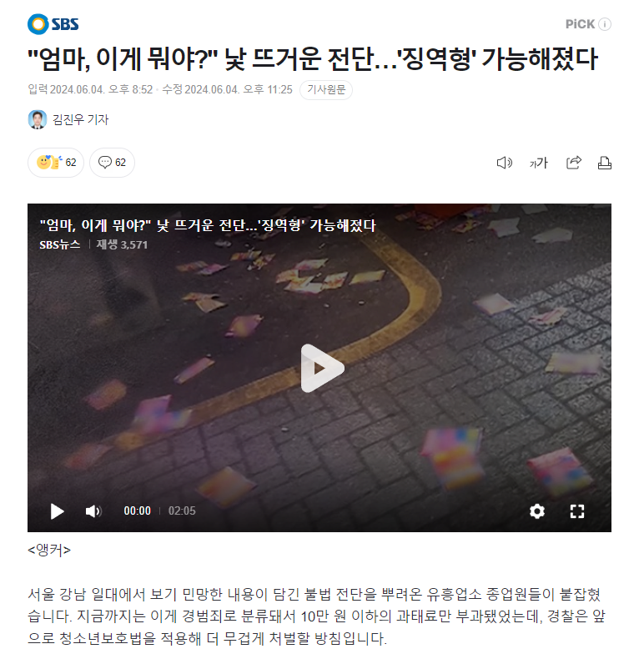
Task: Mute the video volume
Action: [x=93, y=511]
